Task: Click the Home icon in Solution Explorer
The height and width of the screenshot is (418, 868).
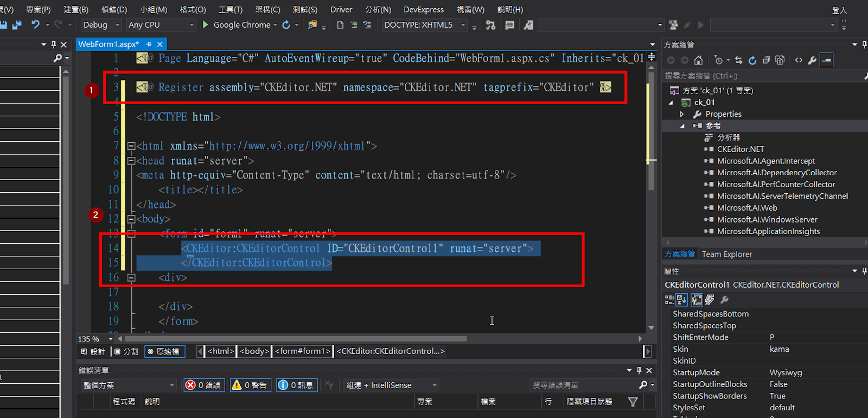Action: click(699, 60)
